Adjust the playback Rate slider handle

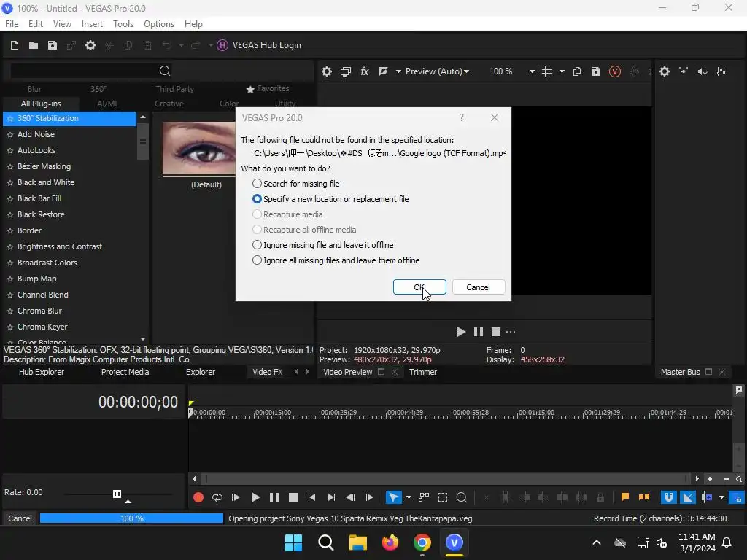pos(117,494)
